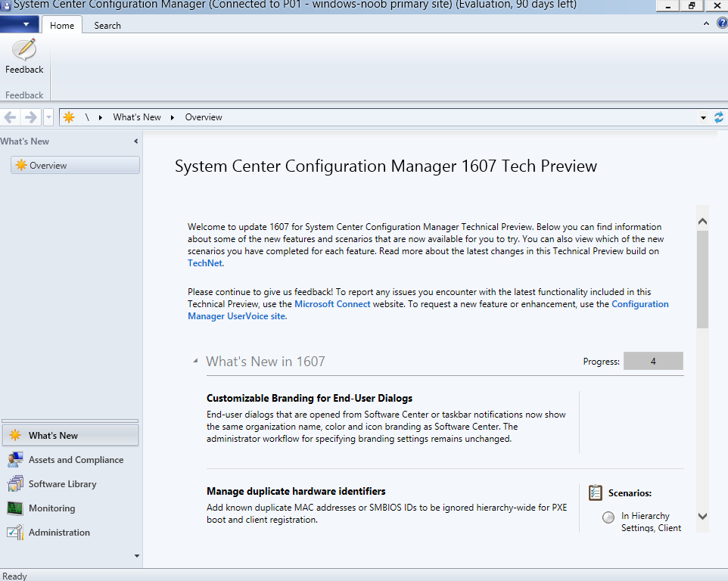Open the address bar dropdown arrow
The width and height of the screenshot is (728, 581).
703,118
